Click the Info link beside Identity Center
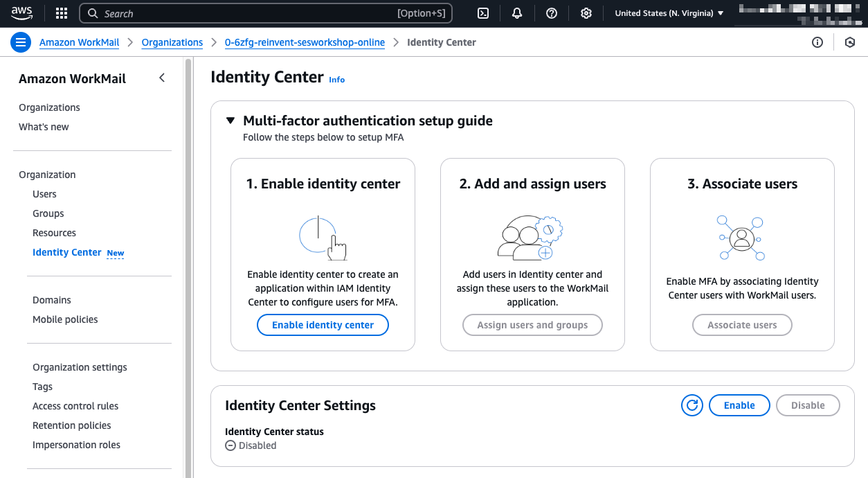The image size is (868, 478). [336, 80]
